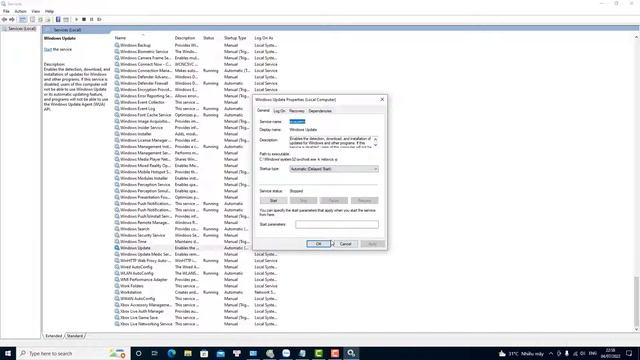Go back using the toolbar Back arrow
Viewport: 640px width, 360px height.
4,20
